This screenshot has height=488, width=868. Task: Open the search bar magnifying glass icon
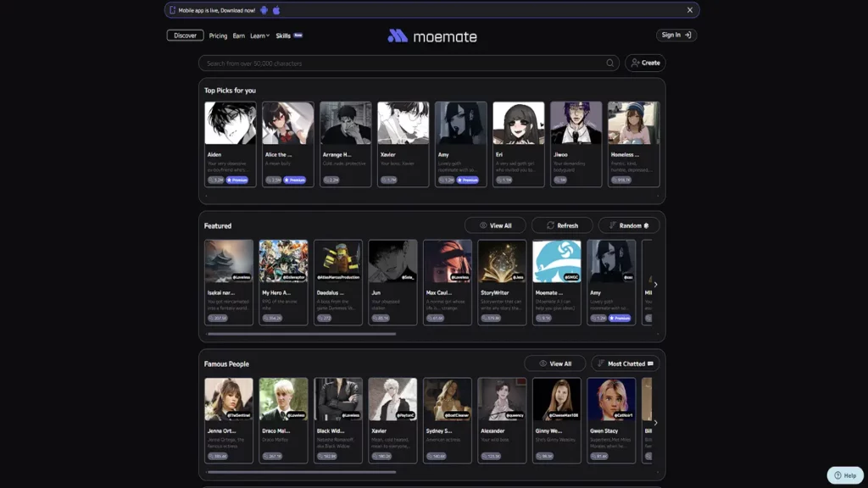point(609,63)
